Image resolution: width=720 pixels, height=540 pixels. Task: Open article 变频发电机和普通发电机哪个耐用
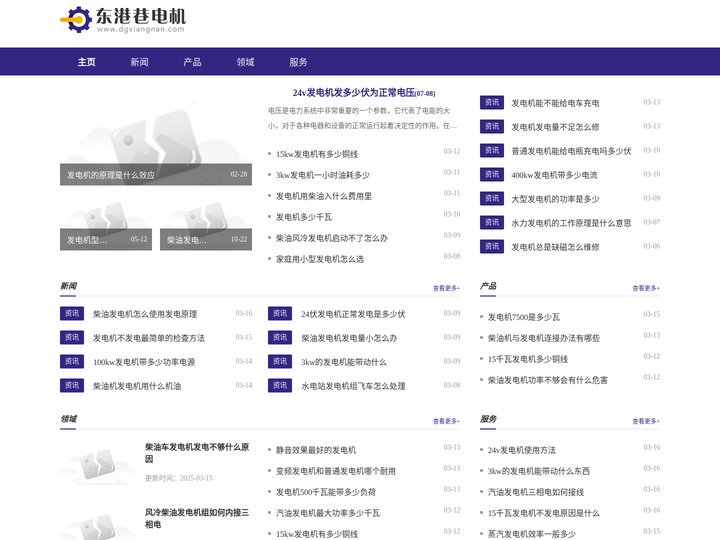(336, 472)
